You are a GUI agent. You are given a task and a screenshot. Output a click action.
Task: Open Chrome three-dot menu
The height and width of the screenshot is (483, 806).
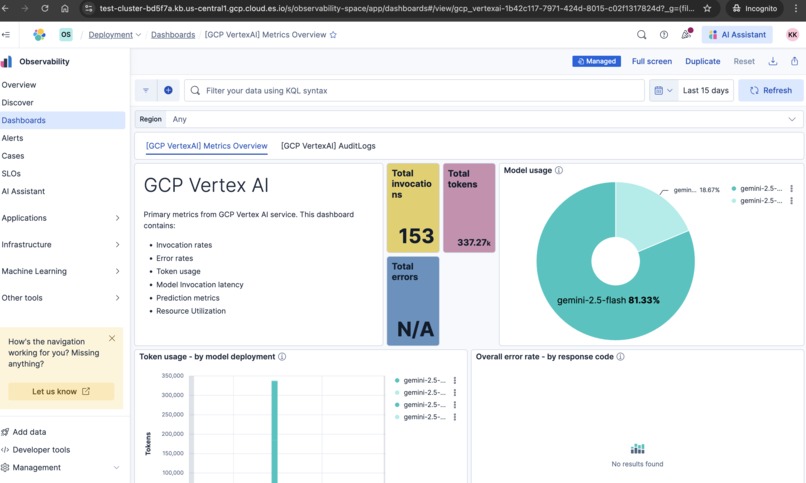(796, 8)
